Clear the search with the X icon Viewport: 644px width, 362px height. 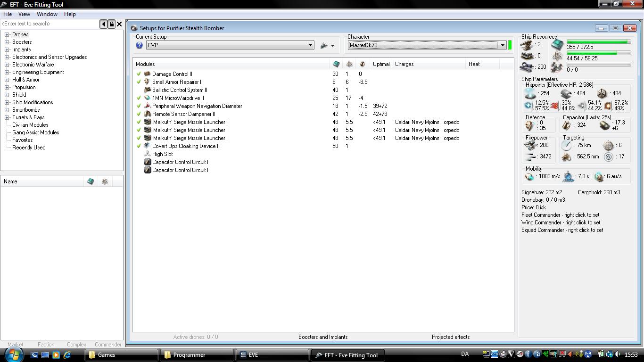[x=119, y=24]
